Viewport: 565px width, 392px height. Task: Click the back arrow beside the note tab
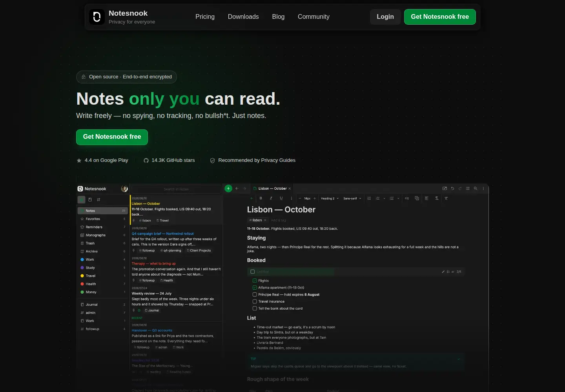[x=237, y=189]
